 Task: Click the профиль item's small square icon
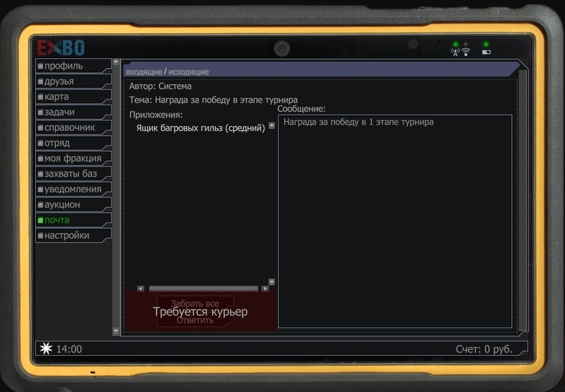tap(41, 66)
